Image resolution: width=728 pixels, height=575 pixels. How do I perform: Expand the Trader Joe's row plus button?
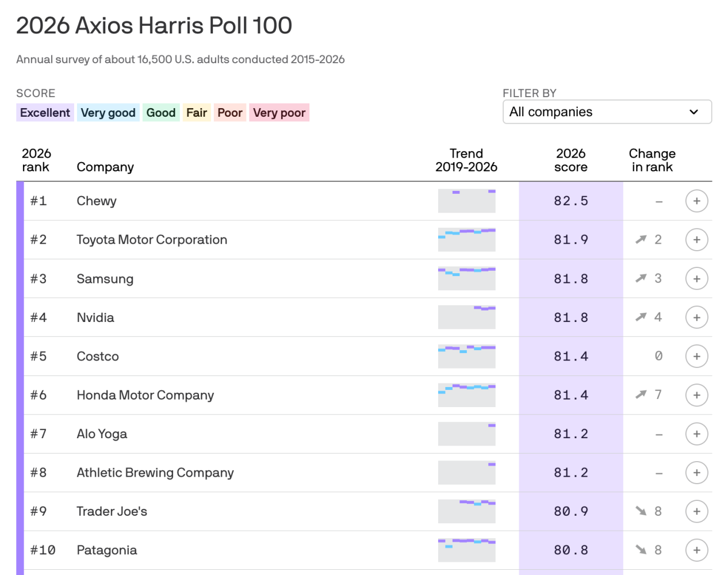pyautogui.click(x=696, y=512)
